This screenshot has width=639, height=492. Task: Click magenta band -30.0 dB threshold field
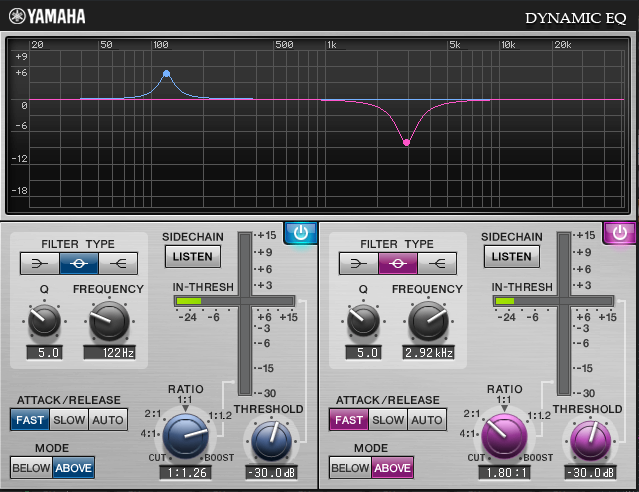591,473
